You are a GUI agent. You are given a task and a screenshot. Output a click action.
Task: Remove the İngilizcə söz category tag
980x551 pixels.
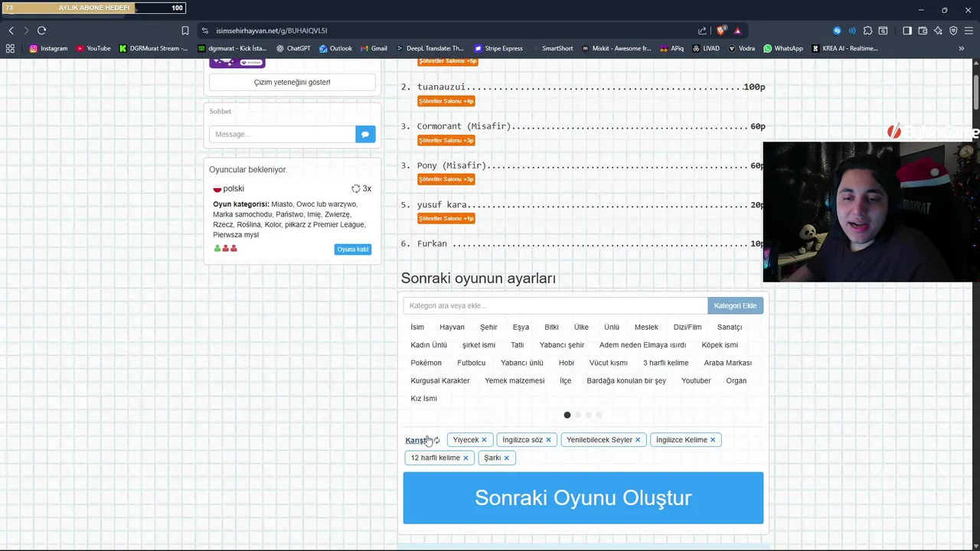(548, 440)
